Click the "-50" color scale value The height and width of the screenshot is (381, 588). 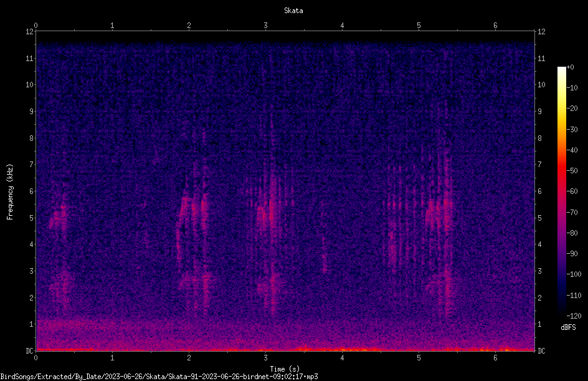click(x=572, y=171)
